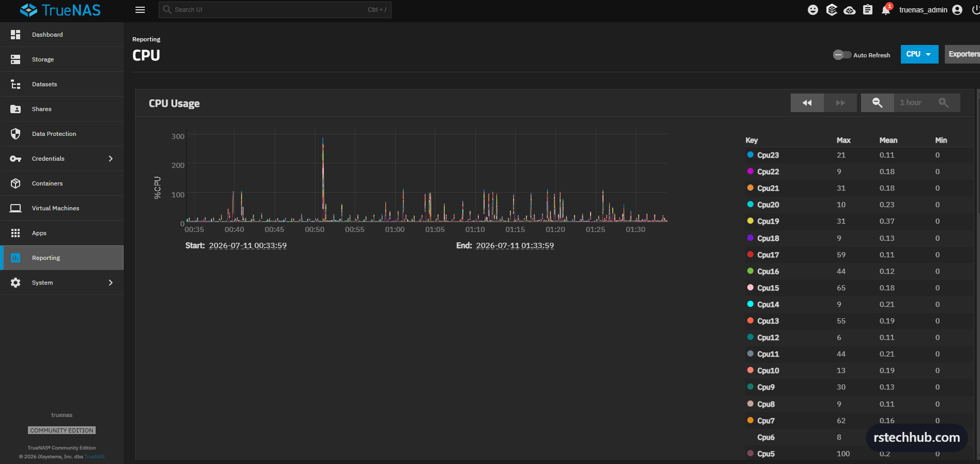980x464 pixels.
Task: Click the graph End timestamp
Action: click(515, 245)
